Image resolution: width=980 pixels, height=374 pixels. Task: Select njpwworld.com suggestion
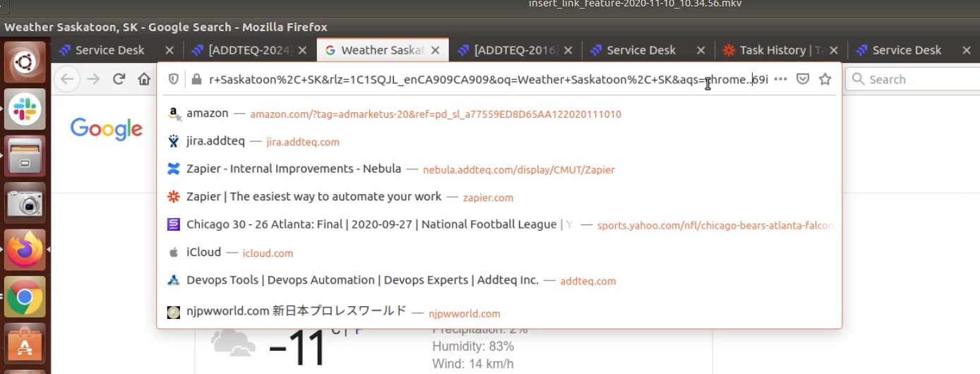click(x=499, y=311)
